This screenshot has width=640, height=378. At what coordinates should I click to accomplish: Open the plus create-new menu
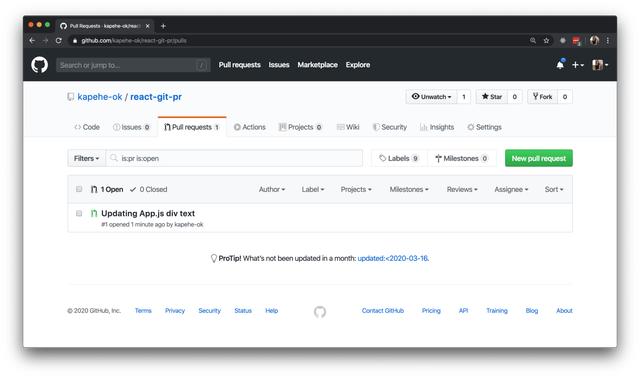pos(578,65)
